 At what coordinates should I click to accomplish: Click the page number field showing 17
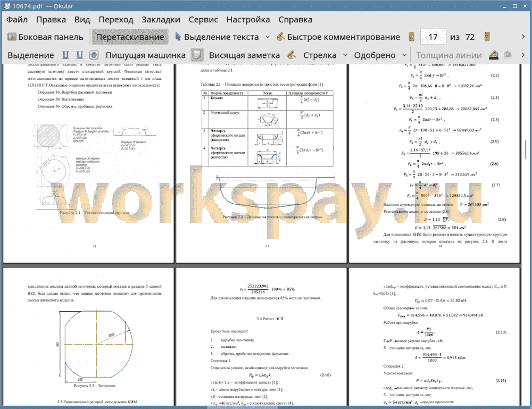point(433,37)
